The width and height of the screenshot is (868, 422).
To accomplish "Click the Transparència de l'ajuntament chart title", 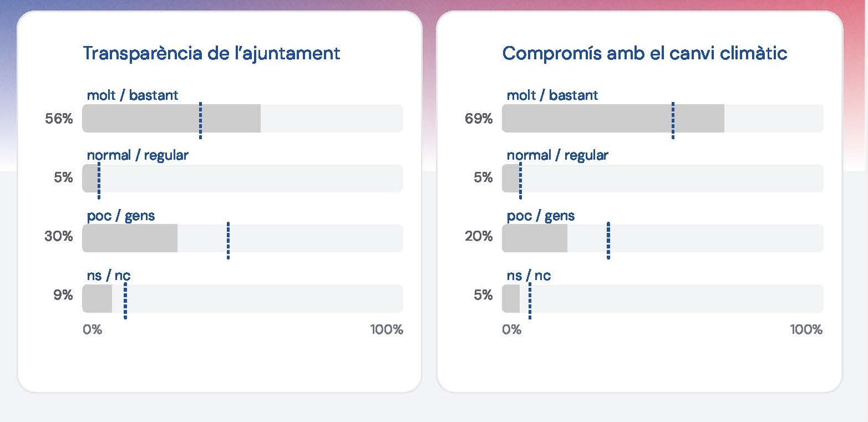I will tap(211, 53).
